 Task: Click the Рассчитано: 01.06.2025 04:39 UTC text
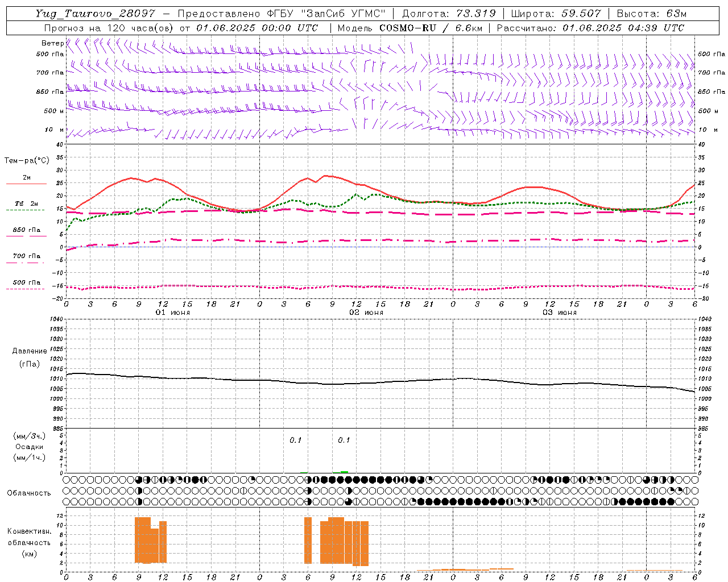(590, 28)
